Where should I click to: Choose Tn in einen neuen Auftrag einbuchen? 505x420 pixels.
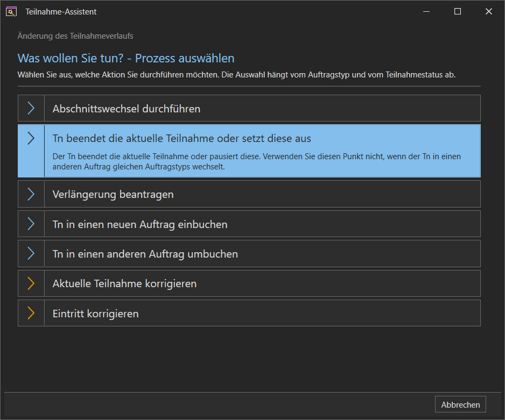[x=249, y=224]
